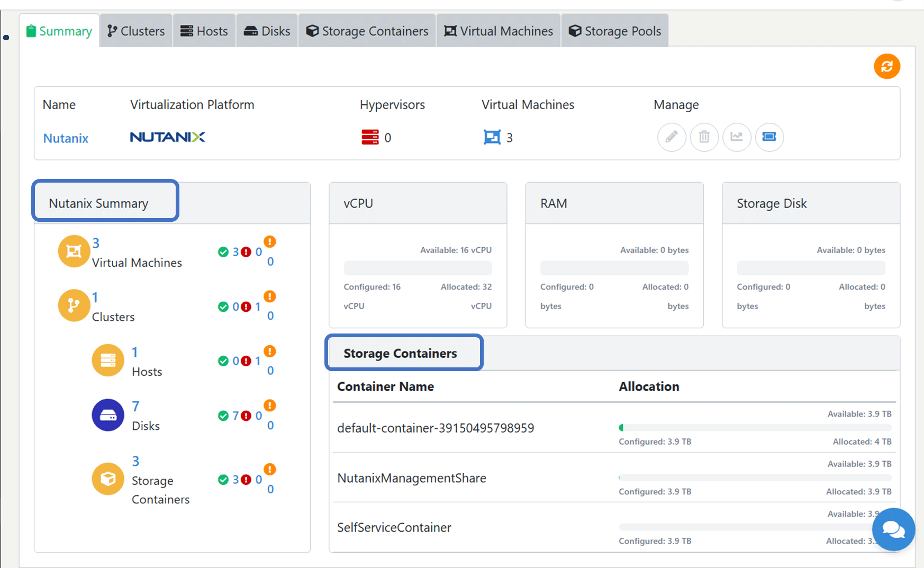Viewport: 924px width, 568px height.
Task: Click the orange warning icon for Hosts
Action: [270, 351]
